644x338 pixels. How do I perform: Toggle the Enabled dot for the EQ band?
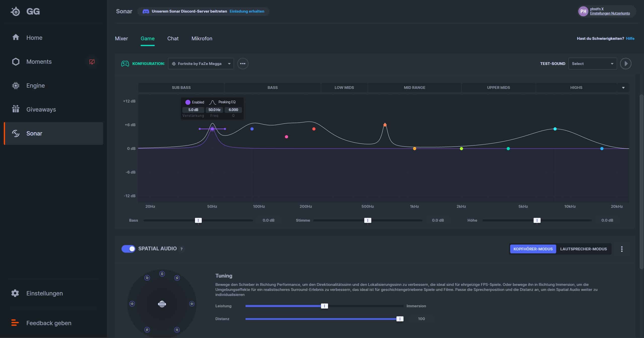pos(188,102)
